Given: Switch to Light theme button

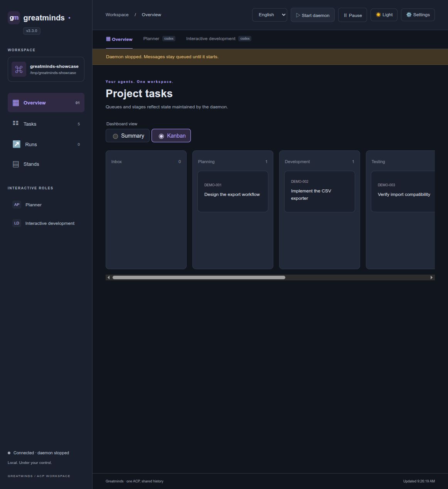Looking at the screenshot, I should (x=384, y=15).
